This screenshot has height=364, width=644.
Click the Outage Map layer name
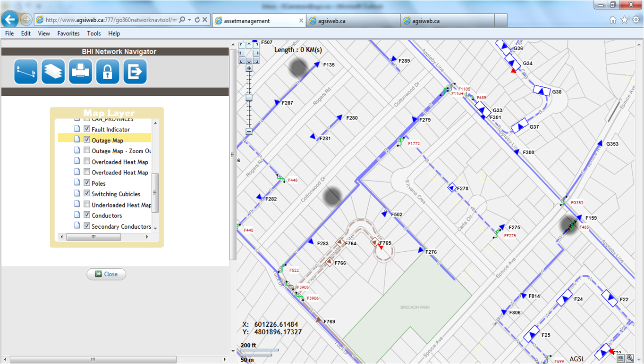point(108,140)
